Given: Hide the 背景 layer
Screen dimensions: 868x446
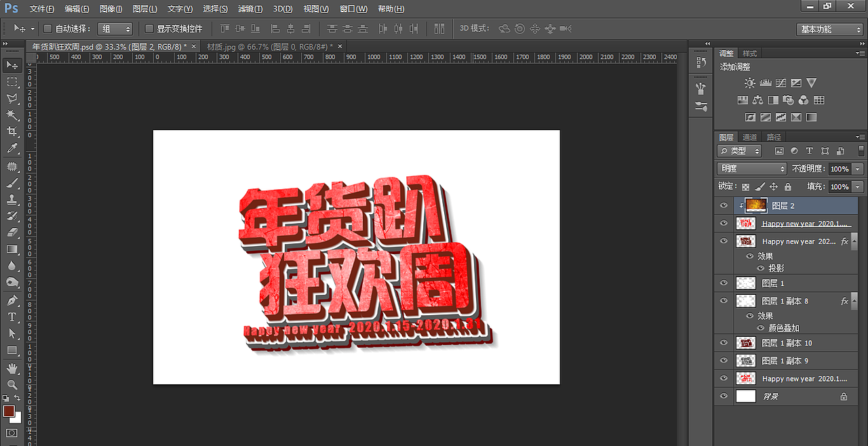Looking at the screenshot, I should point(724,396).
